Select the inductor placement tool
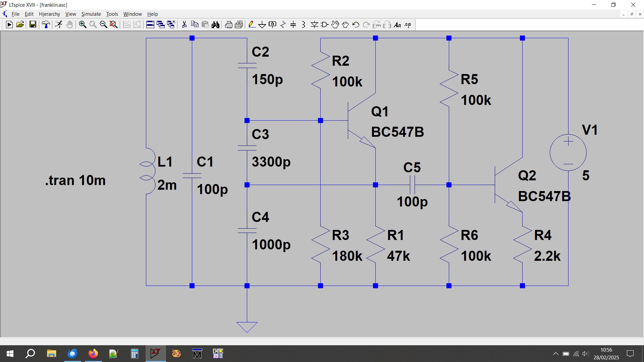644x362 pixels. (x=304, y=24)
